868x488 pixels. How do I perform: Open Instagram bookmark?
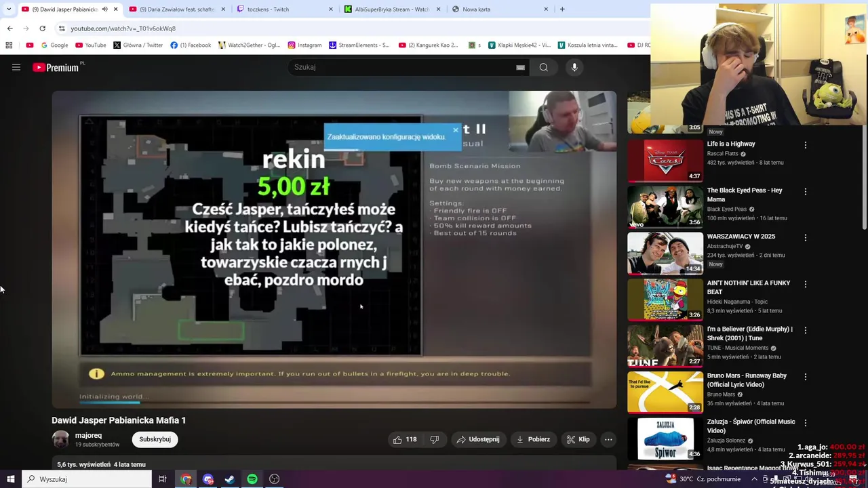coord(304,45)
